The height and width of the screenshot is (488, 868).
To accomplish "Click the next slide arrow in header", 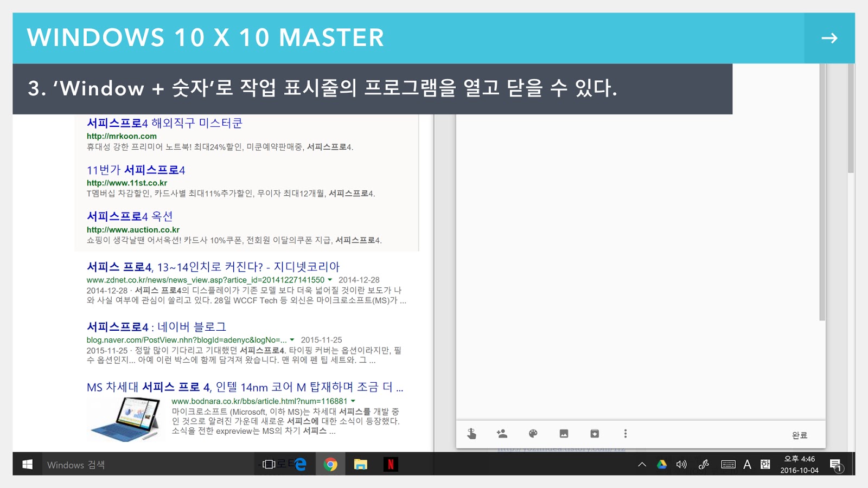I will (829, 38).
